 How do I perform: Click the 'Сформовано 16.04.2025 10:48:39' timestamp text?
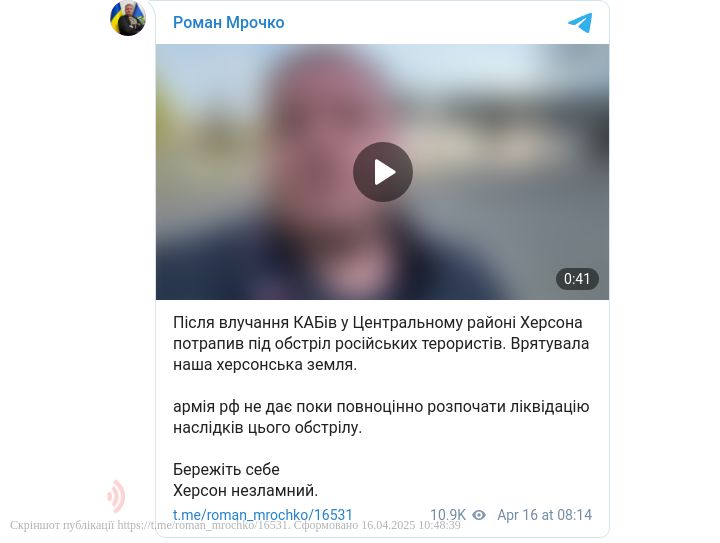coord(377,525)
